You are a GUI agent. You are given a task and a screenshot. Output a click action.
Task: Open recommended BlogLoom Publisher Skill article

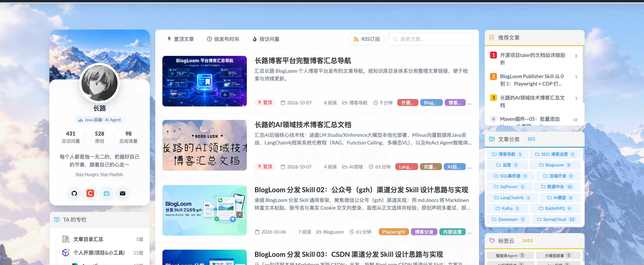532,80
